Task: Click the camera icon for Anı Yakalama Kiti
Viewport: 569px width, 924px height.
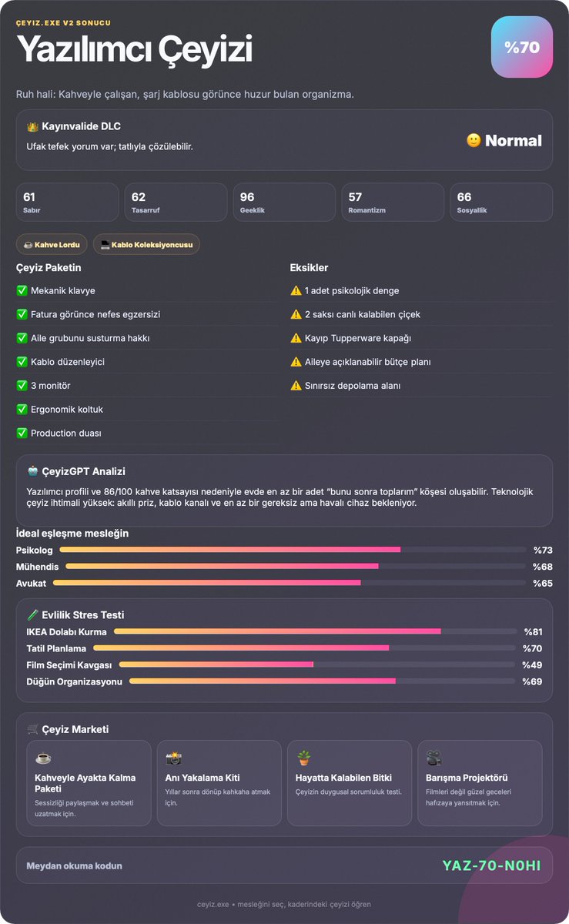Action: point(173,758)
